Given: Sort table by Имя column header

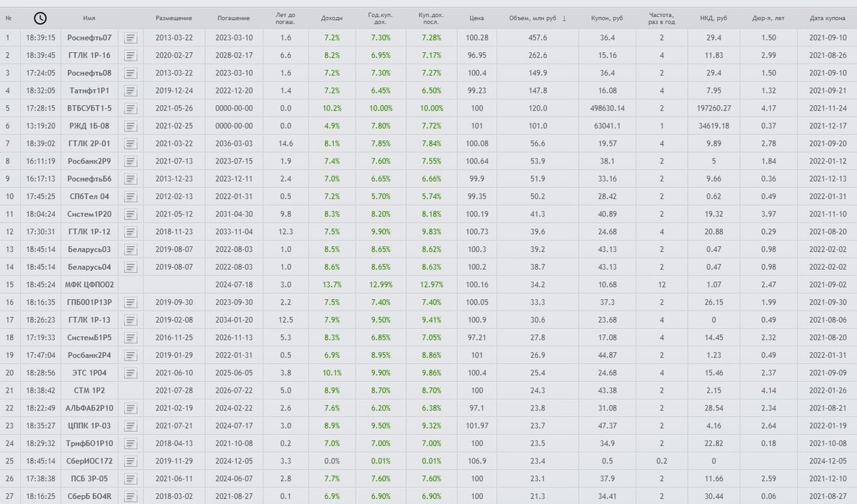Looking at the screenshot, I should (89, 18).
